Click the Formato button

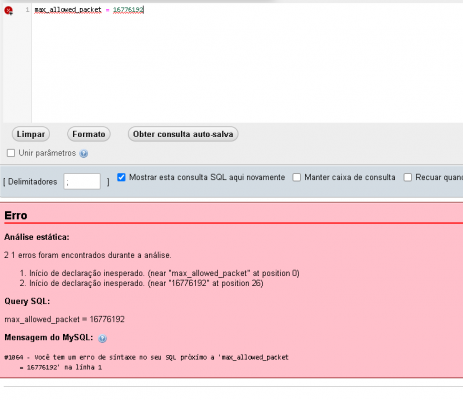tap(89, 134)
